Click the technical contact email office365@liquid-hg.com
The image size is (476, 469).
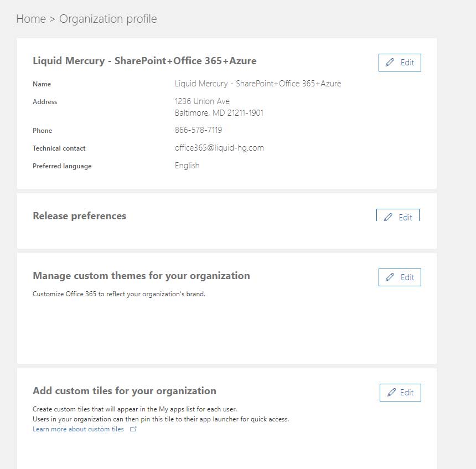tap(219, 148)
